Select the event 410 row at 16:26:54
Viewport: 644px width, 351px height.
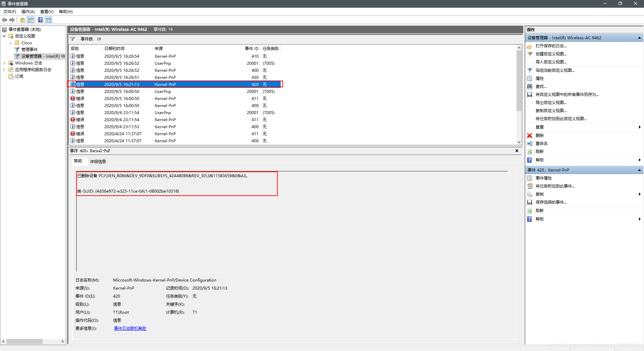click(x=175, y=56)
